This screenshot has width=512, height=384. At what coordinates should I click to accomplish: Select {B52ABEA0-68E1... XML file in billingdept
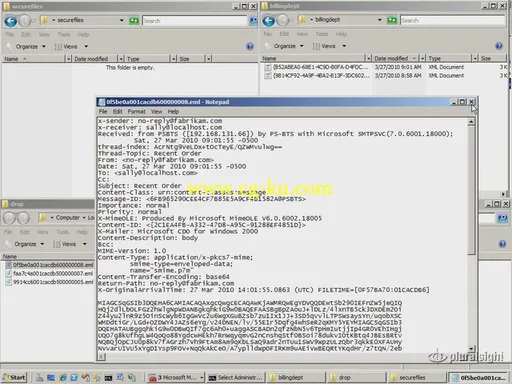point(317,67)
